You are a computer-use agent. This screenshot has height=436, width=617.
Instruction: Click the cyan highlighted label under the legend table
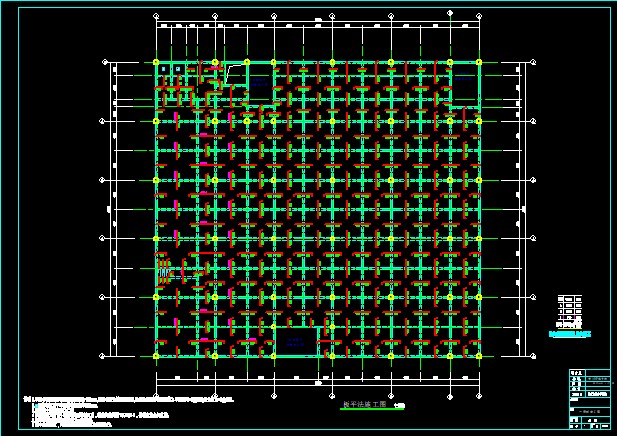570,334
